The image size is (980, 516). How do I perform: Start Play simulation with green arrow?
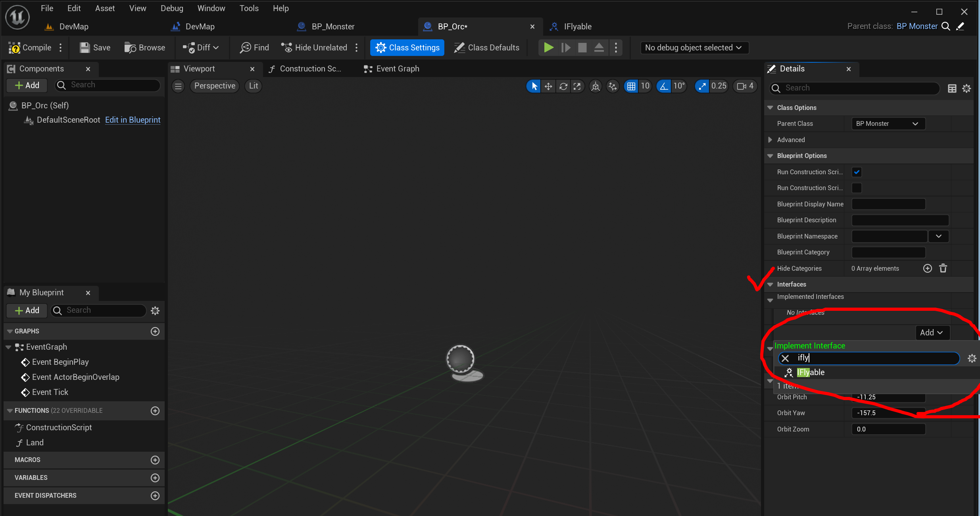point(548,48)
